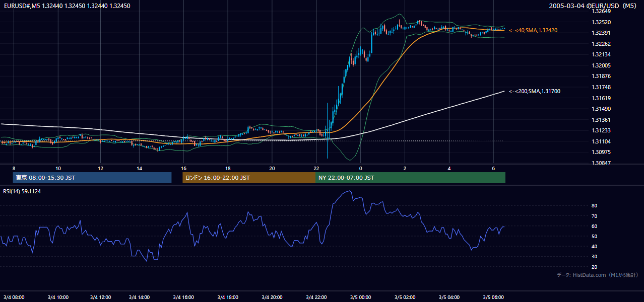Click price level 1.30975 on the axis

[x=601, y=152]
